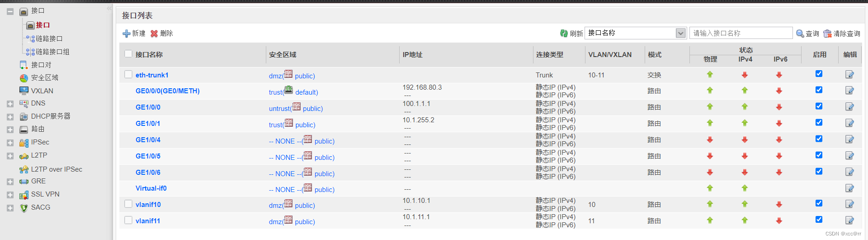Expand the DNS tree node
The width and height of the screenshot is (868, 240).
[10, 104]
